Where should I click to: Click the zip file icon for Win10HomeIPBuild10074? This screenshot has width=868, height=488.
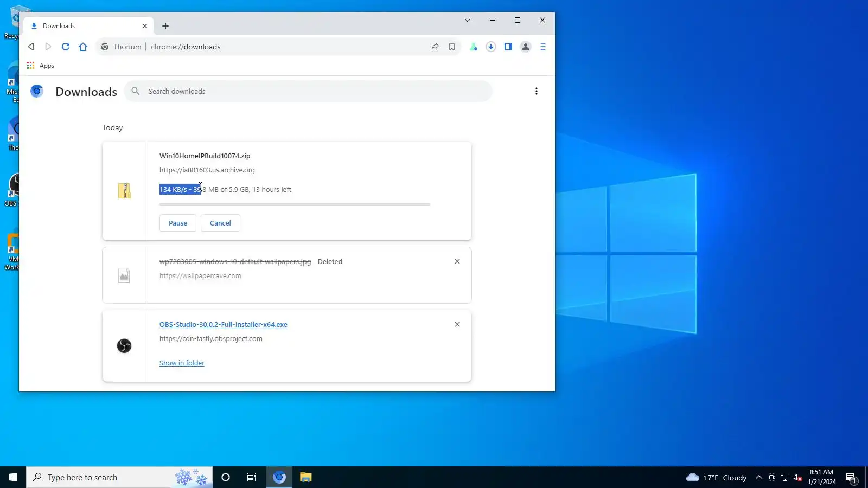(124, 191)
